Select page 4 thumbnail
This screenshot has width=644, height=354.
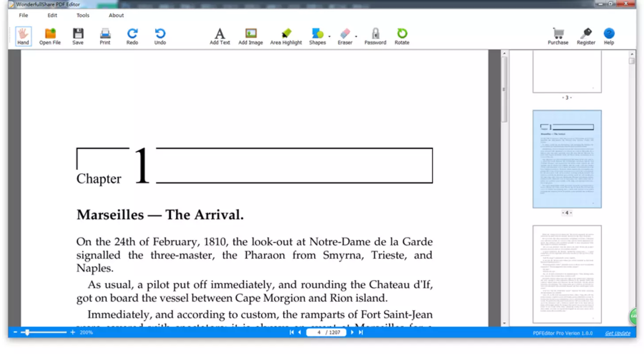click(x=567, y=159)
